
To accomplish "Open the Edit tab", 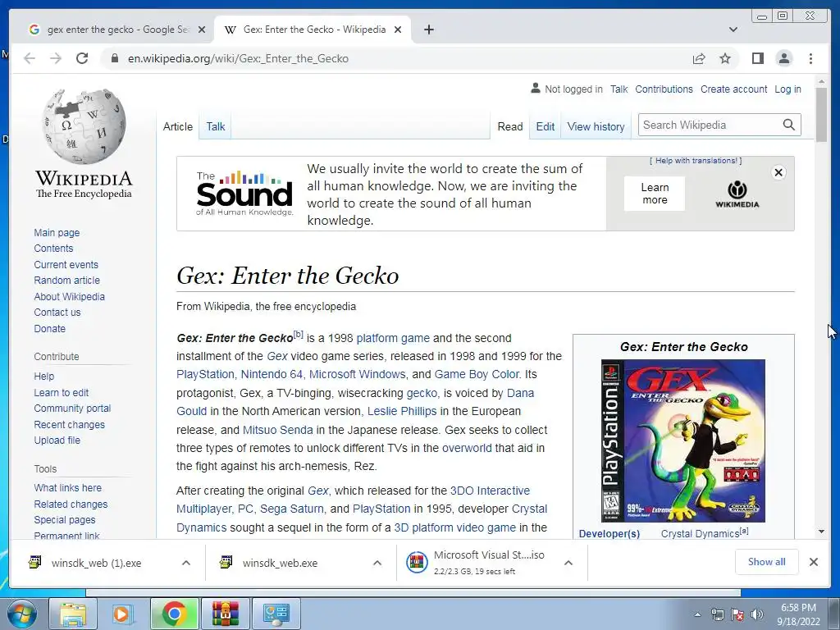I will (546, 126).
